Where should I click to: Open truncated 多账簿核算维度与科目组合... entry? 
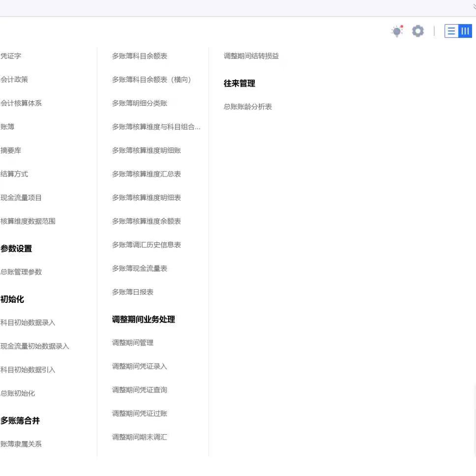(156, 127)
